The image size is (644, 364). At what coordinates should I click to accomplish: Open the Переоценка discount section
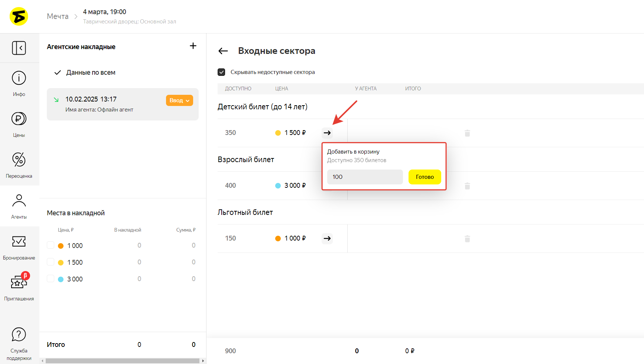(19, 165)
